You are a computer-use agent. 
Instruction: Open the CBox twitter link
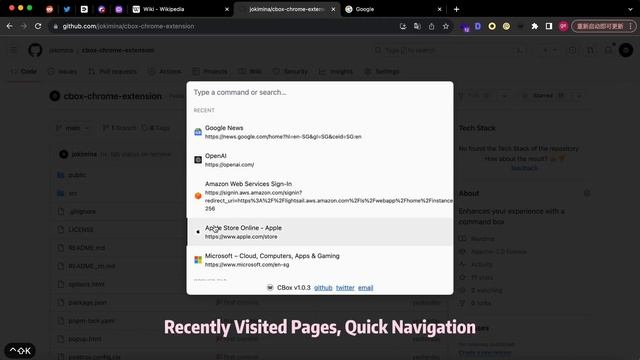pyautogui.click(x=345, y=288)
